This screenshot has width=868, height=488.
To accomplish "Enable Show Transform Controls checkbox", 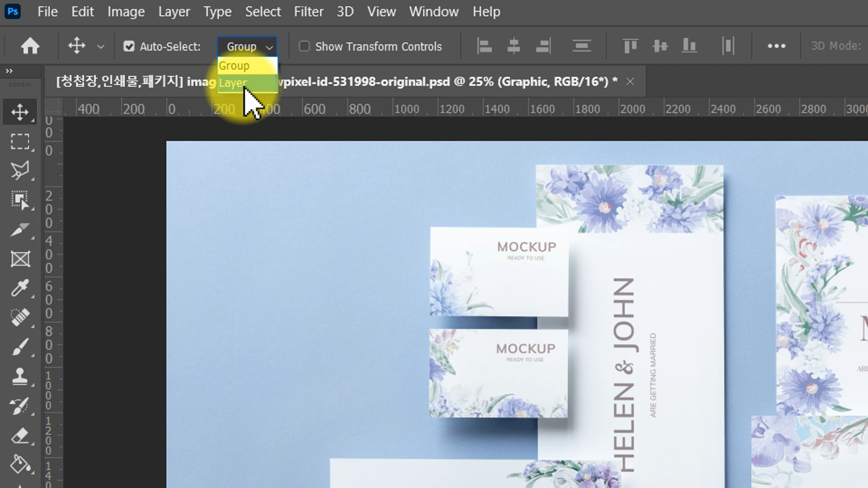I will pyautogui.click(x=304, y=47).
